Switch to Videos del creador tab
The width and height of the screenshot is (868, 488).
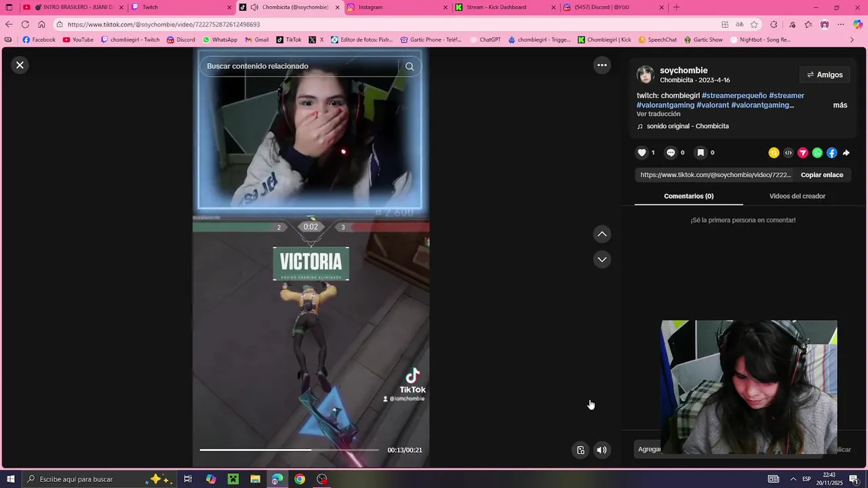tap(797, 196)
